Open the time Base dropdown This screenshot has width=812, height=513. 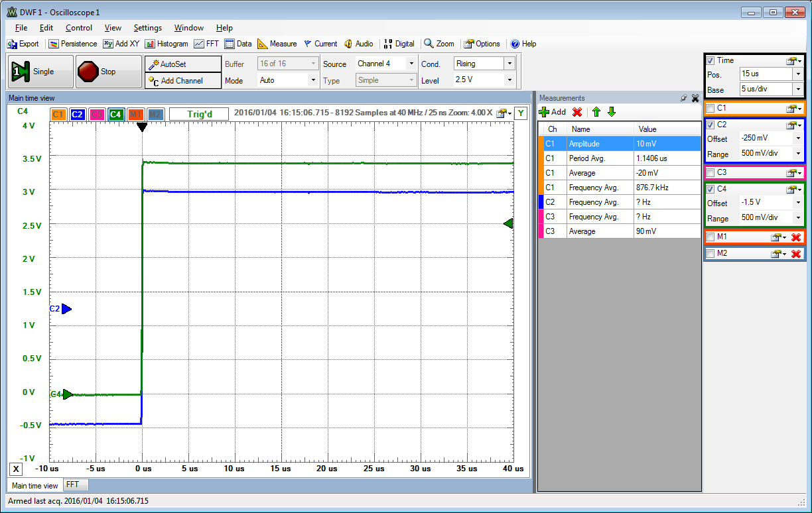(x=798, y=89)
